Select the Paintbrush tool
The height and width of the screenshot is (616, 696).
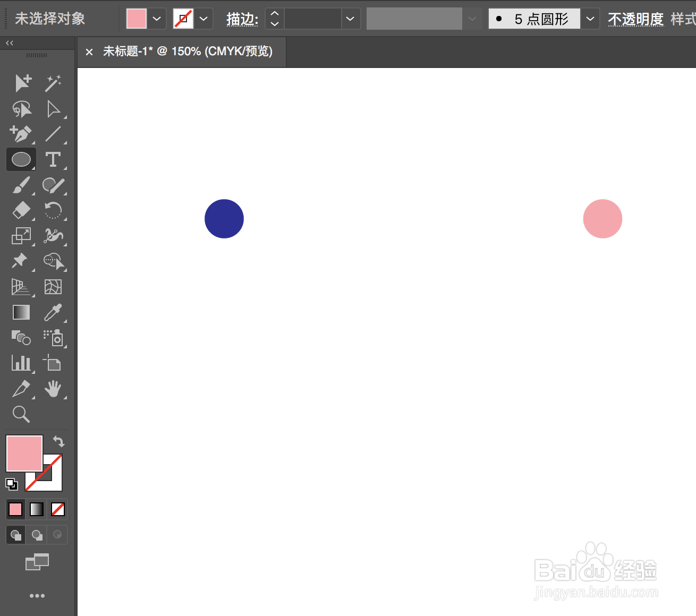pyautogui.click(x=22, y=185)
